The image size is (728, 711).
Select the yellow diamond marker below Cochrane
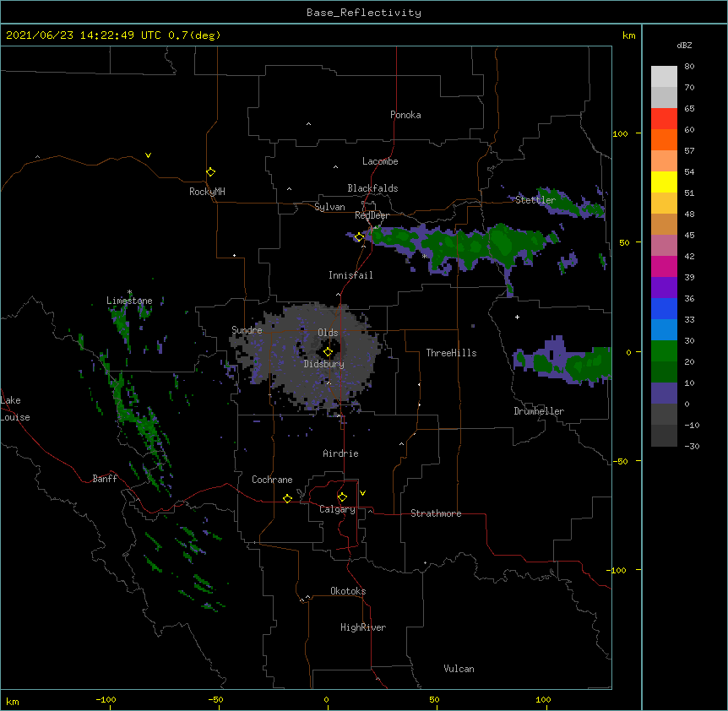[x=287, y=498]
